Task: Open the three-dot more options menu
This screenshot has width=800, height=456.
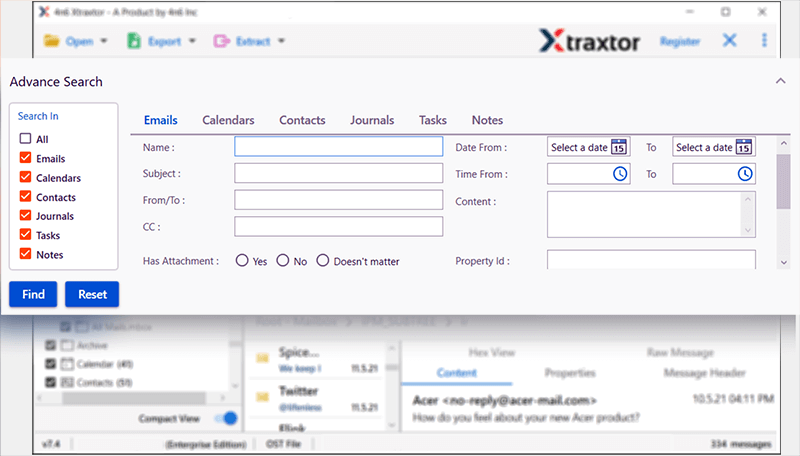Action: (765, 41)
